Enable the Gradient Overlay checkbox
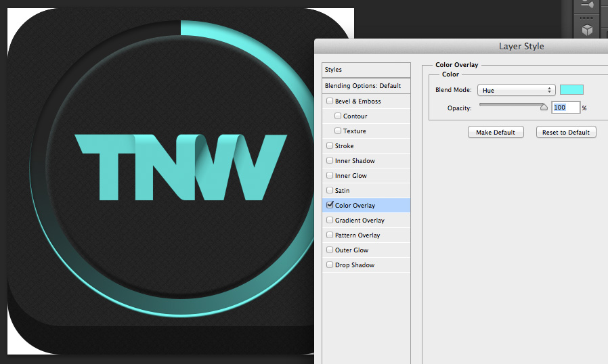This screenshot has height=364, width=608. (330, 220)
